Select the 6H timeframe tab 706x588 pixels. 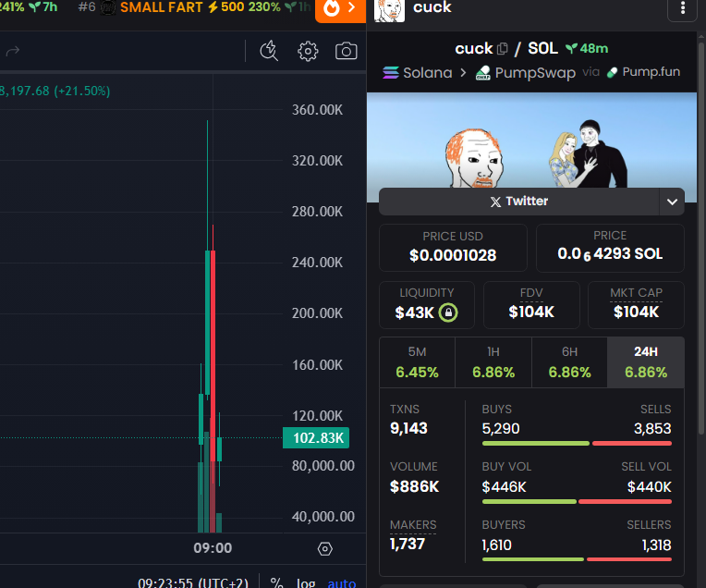[569, 362]
